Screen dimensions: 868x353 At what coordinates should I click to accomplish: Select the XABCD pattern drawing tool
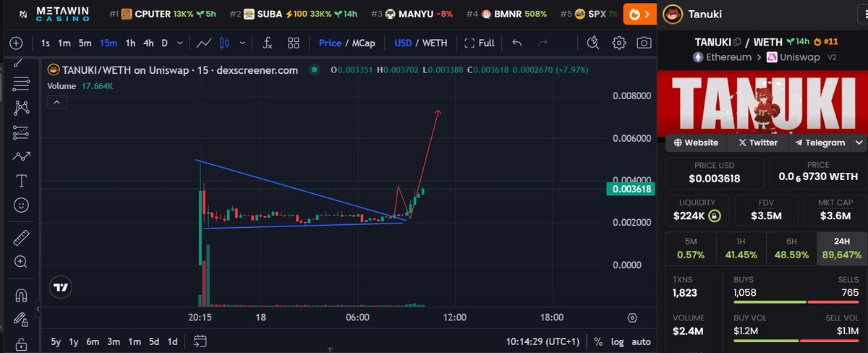[x=21, y=109]
